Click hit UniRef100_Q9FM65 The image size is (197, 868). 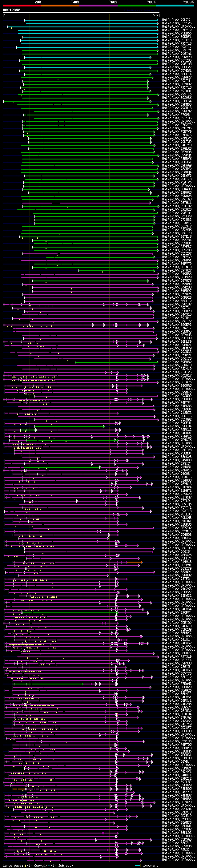tap(177, 104)
